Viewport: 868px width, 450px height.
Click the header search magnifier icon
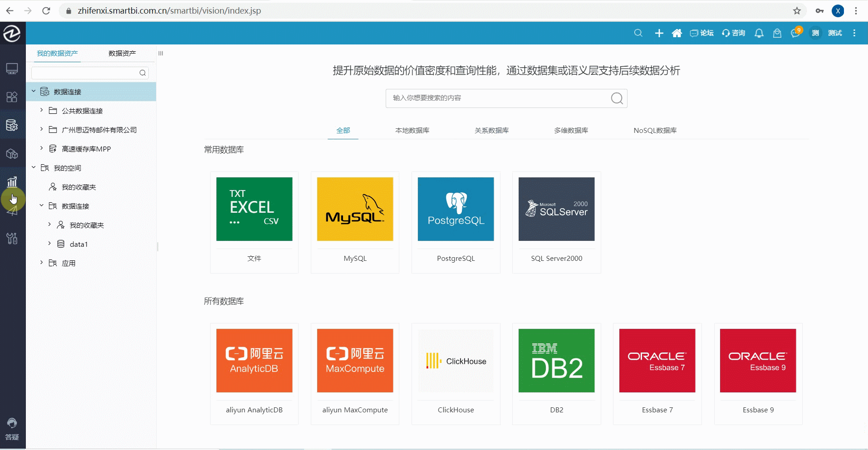(638, 33)
